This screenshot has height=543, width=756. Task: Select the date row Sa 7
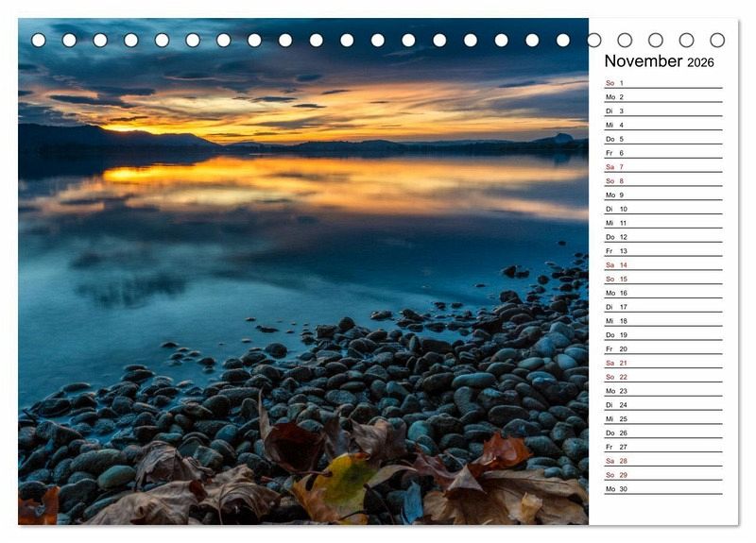click(663, 167)
